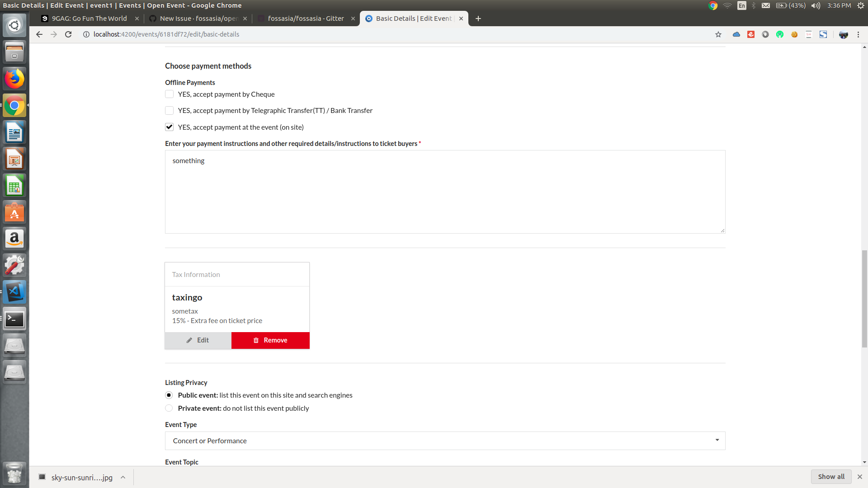Bookmark this page with star icon
This screenshot has width=868, height=488.
tap(718, 34)
